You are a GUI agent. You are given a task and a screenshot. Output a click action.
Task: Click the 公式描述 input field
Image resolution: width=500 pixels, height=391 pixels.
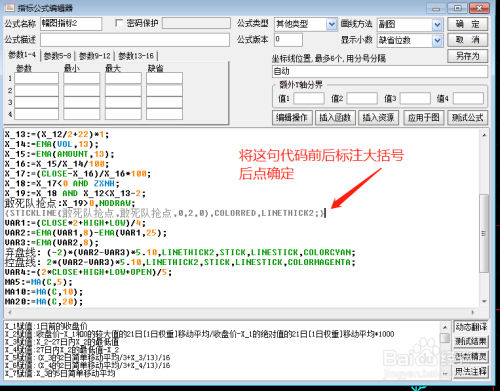[x=135, y=40]
